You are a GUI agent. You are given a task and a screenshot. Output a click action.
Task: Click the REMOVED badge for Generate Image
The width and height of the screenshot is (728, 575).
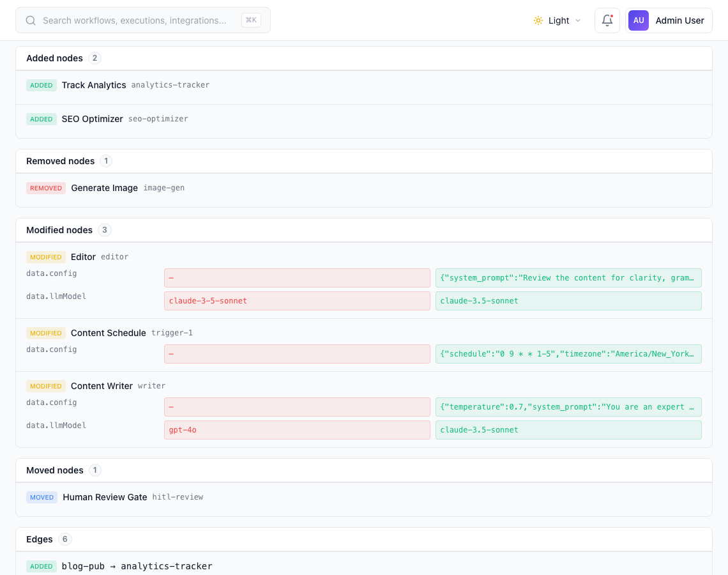[46, 188]
